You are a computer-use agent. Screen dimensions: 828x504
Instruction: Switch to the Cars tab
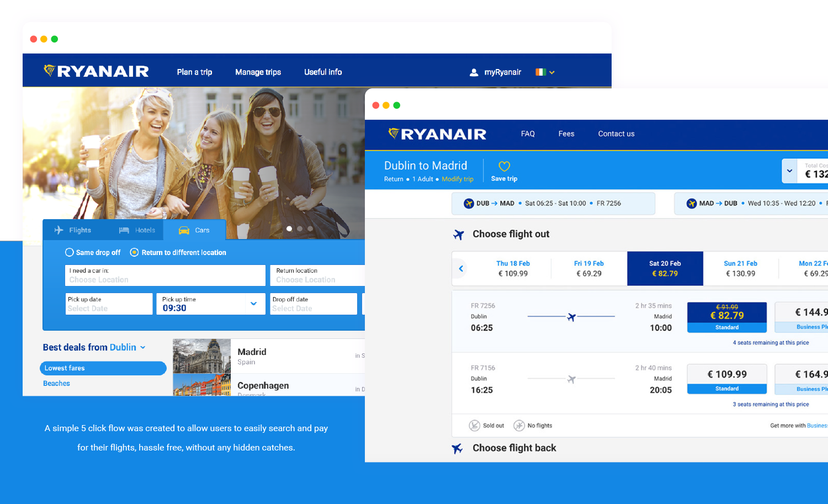click(194, 230)
